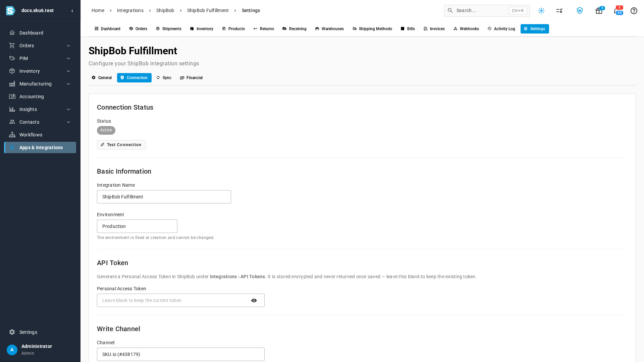This screenshot has width=644, height=362.
Task: Click the search magnifier icon
Action: [x=450, y=11]
